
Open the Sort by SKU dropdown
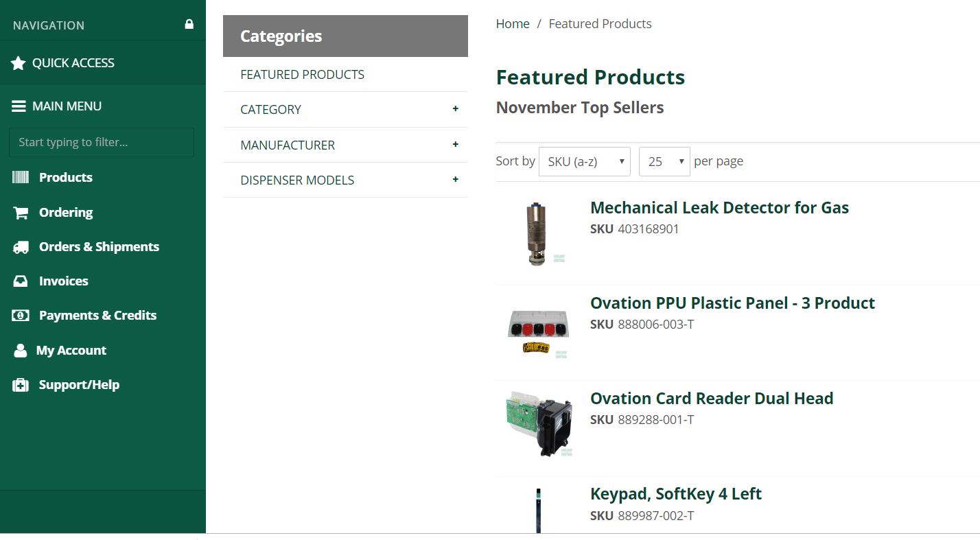585,161
